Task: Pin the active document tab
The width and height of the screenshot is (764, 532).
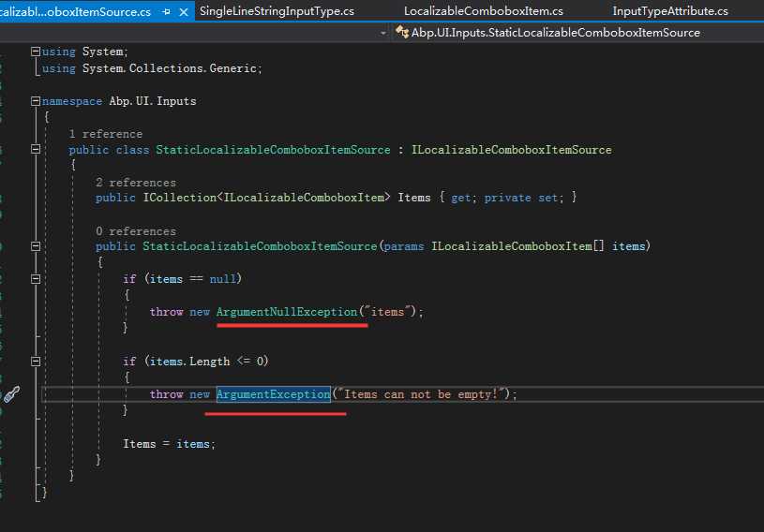Action: tap(167, 11)
